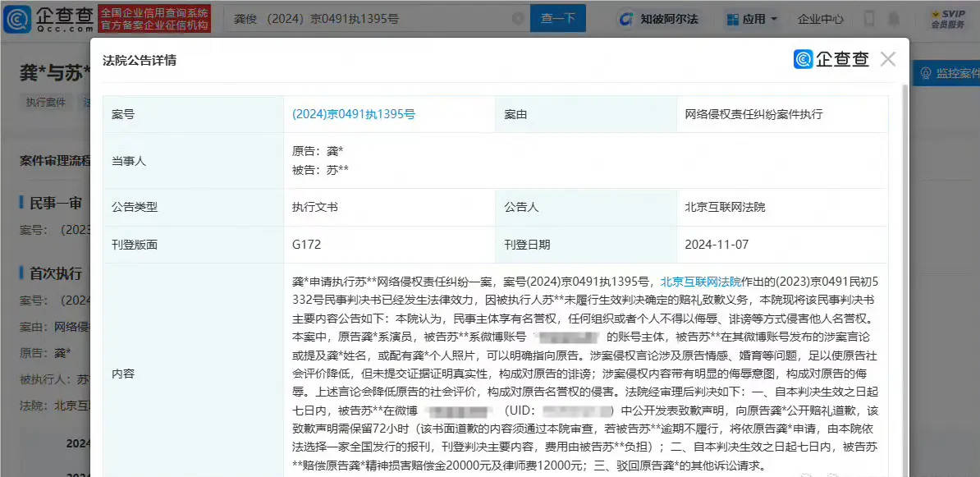Click the 企查查 logo inside the dialog
Viewport: 980px width, 477px height.
click(831, 59)
